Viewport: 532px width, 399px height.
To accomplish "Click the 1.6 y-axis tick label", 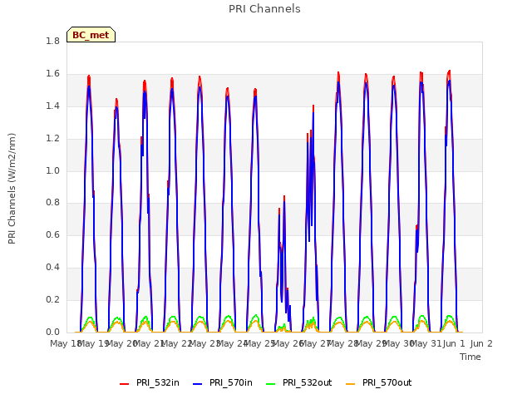I will 52,73.
